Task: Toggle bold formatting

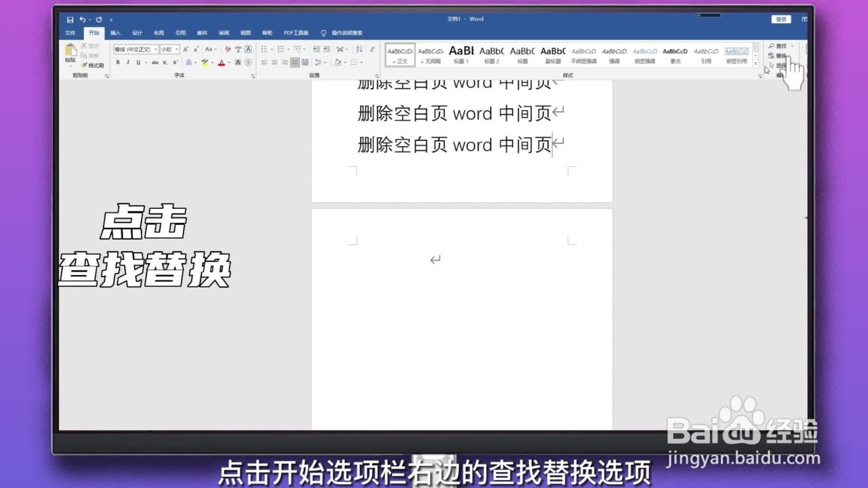Action: (x=117, y=63)
